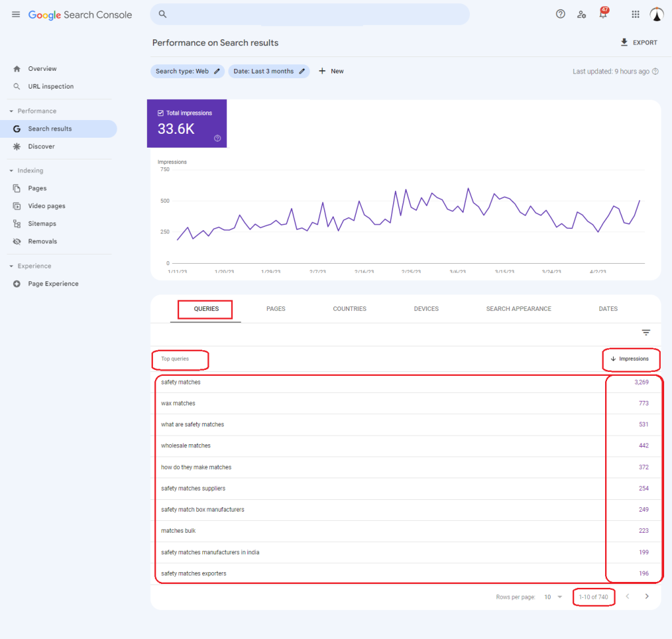Click the URL inspection magnifier icon
The width and height of the screenshot is (672, 639).
pos(16,87)
